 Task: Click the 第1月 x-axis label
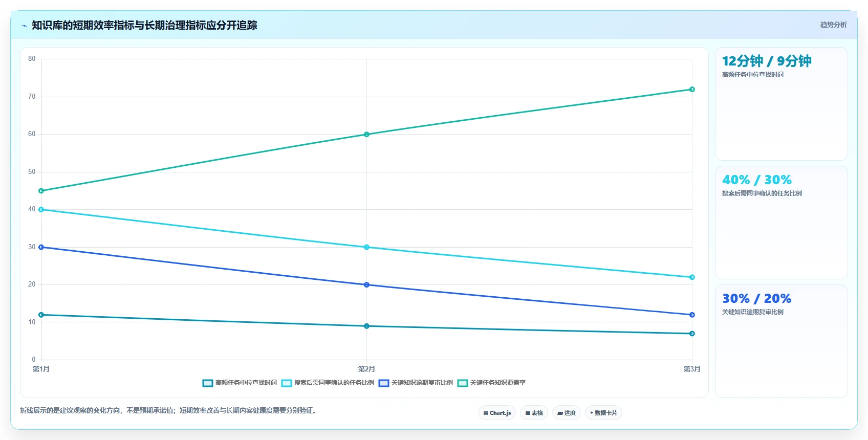click(x=41, y=369)
